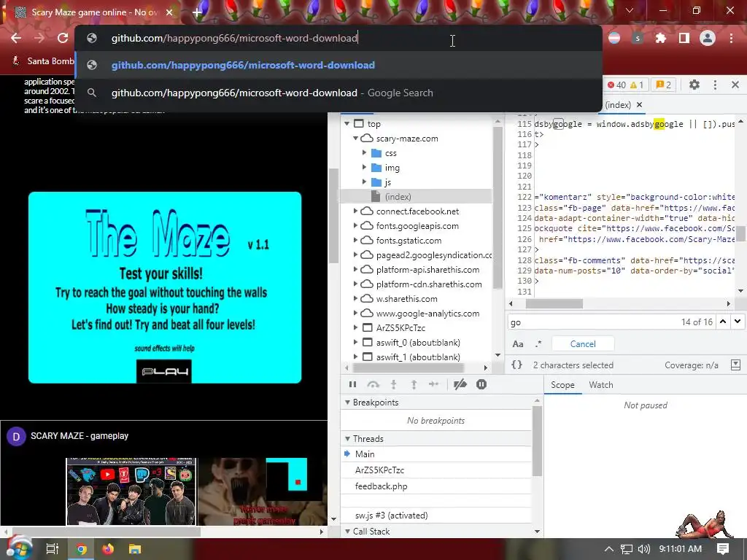Open the Santa Bomb bookmark
Viewport: 747px width, 560px height.
(x=43, y=61)
